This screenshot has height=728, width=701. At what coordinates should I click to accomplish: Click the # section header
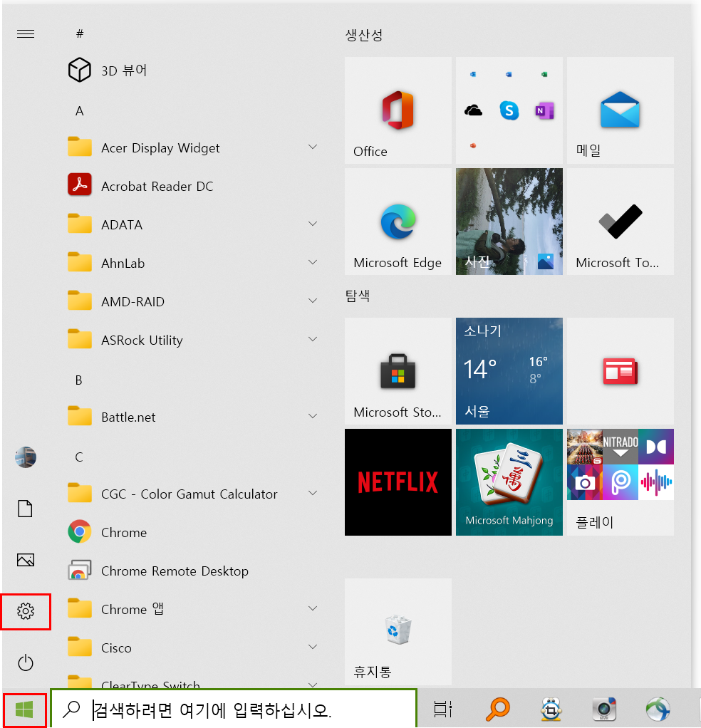pos(80,33)
